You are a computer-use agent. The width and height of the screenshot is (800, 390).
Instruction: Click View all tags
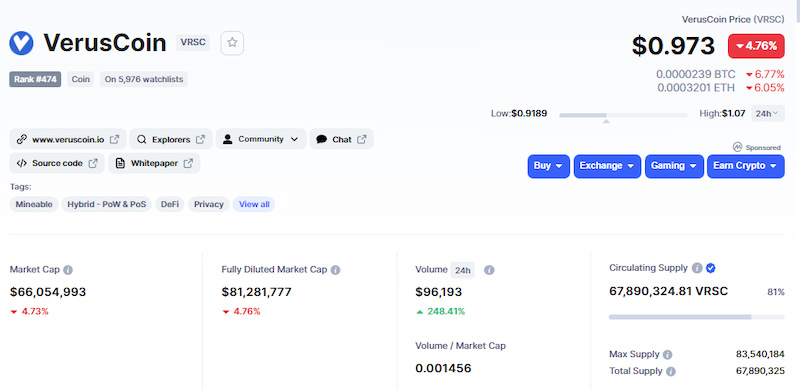(254, 204)
